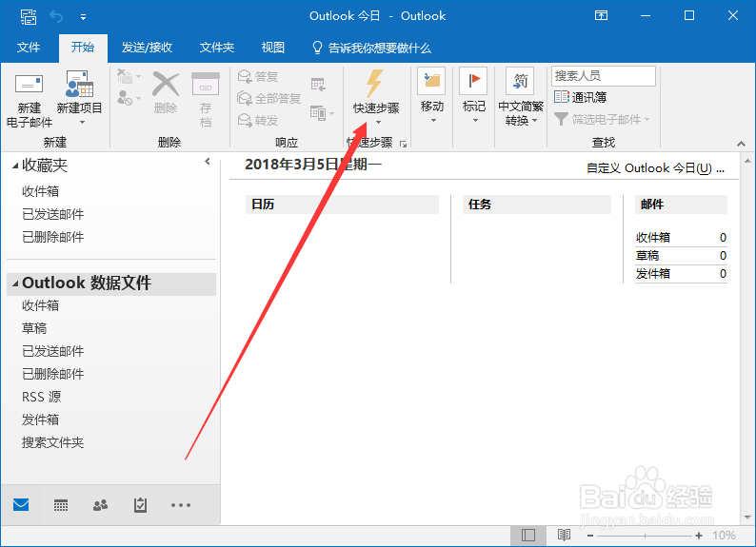Collapse the ribbon using the up chevron

pos(741,144)
